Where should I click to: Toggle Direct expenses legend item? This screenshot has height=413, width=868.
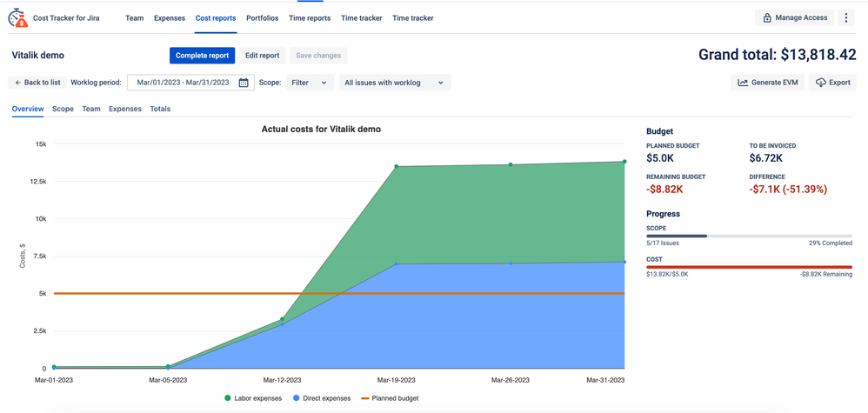321,398
